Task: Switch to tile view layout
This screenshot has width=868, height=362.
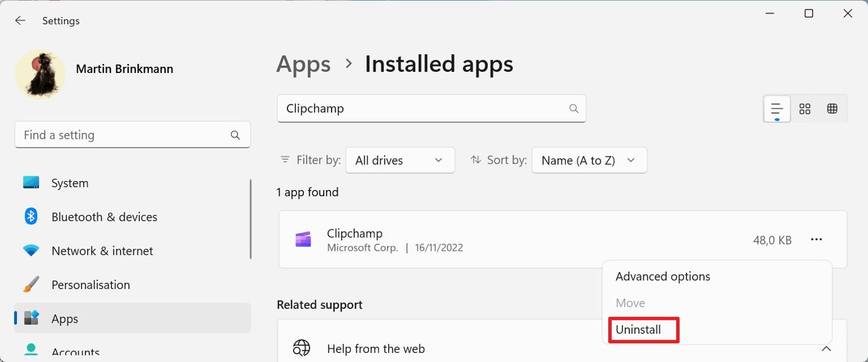Action: click(804, 109)
